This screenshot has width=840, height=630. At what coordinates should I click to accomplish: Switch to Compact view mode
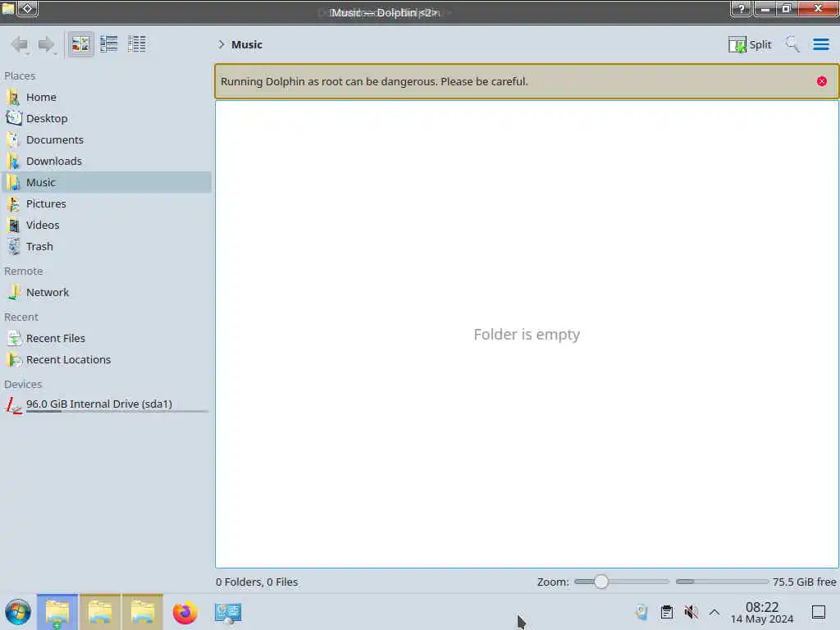tap(109, 44)
